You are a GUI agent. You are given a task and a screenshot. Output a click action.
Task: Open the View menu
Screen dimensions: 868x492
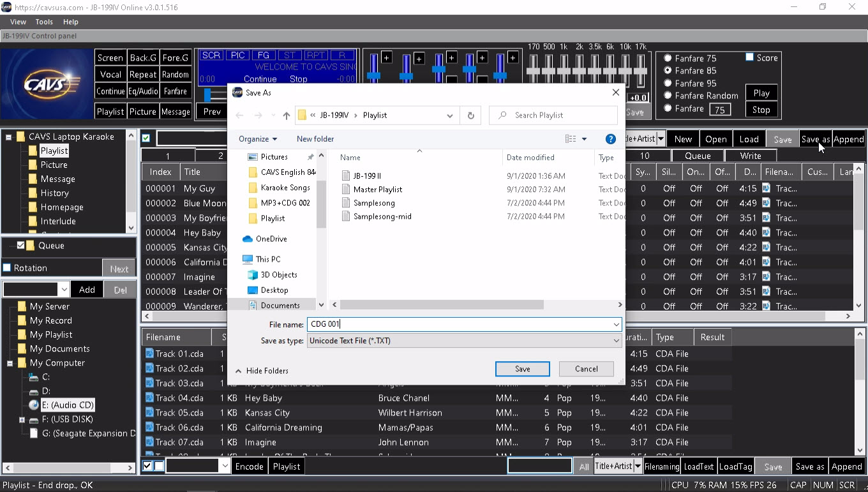(18, 22)
